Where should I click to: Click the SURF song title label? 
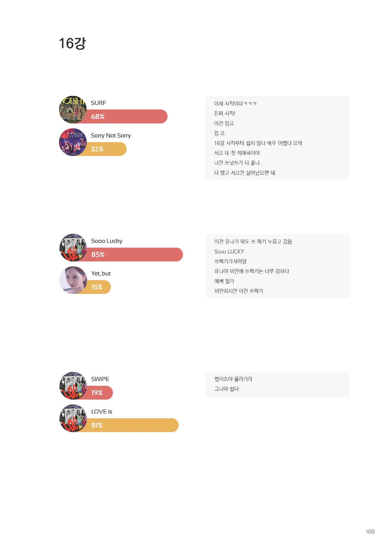click(x=98, y=103)
